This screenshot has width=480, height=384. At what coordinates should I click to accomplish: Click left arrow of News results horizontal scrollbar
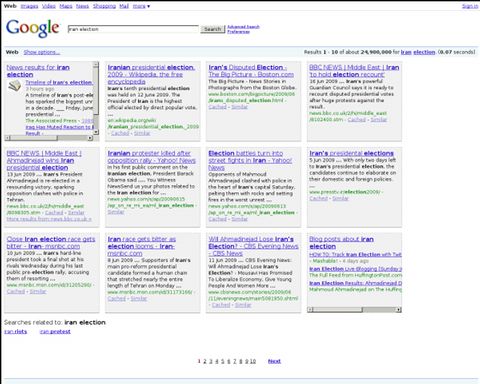7,138
